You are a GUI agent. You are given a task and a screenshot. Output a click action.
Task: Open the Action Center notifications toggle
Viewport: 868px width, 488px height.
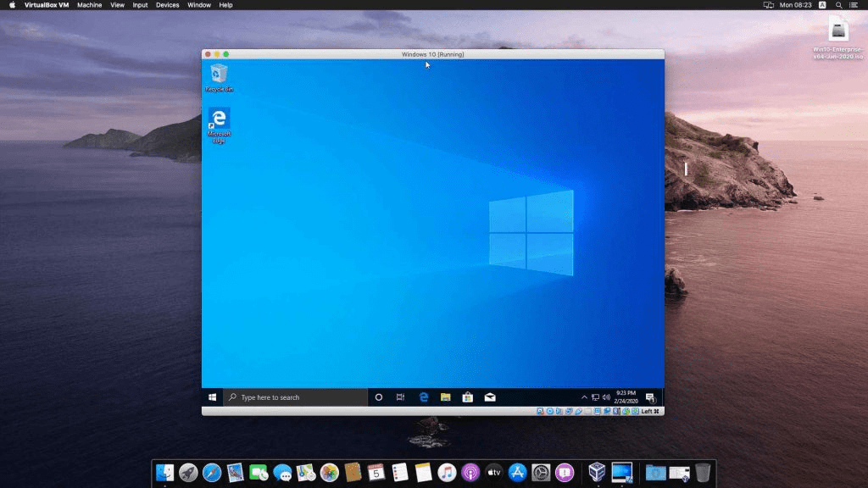[650, 396]
